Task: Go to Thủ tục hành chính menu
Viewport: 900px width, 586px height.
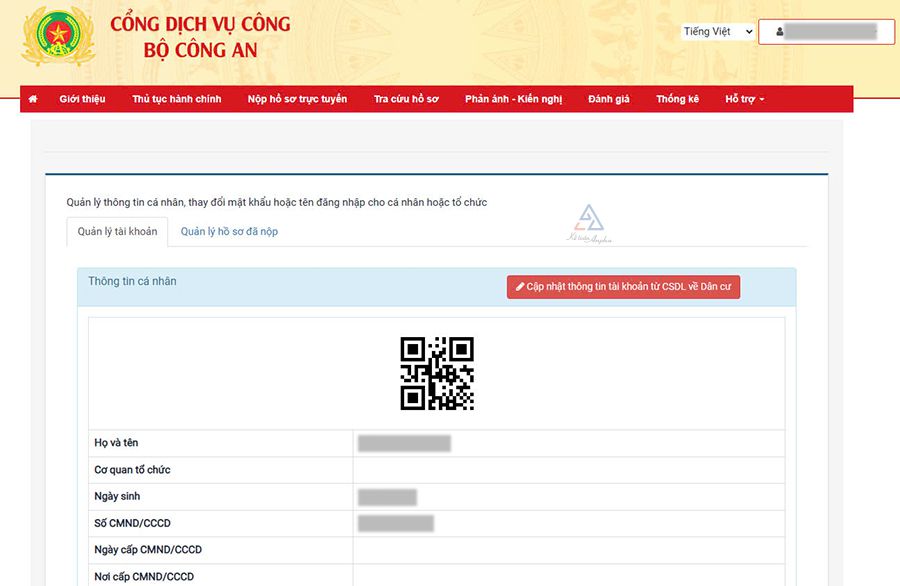Action: tap(176, 99)
